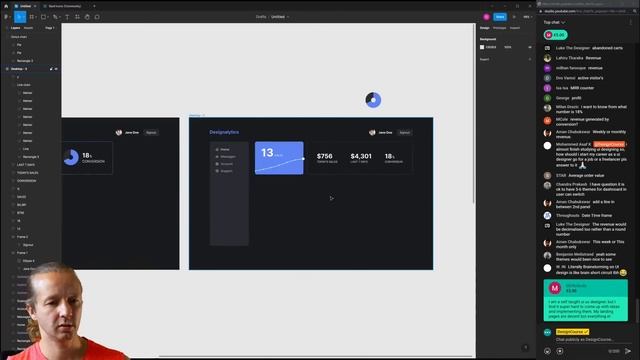Open emoji picker in chat input
640x360 pixels.
[x=547, y=351]
